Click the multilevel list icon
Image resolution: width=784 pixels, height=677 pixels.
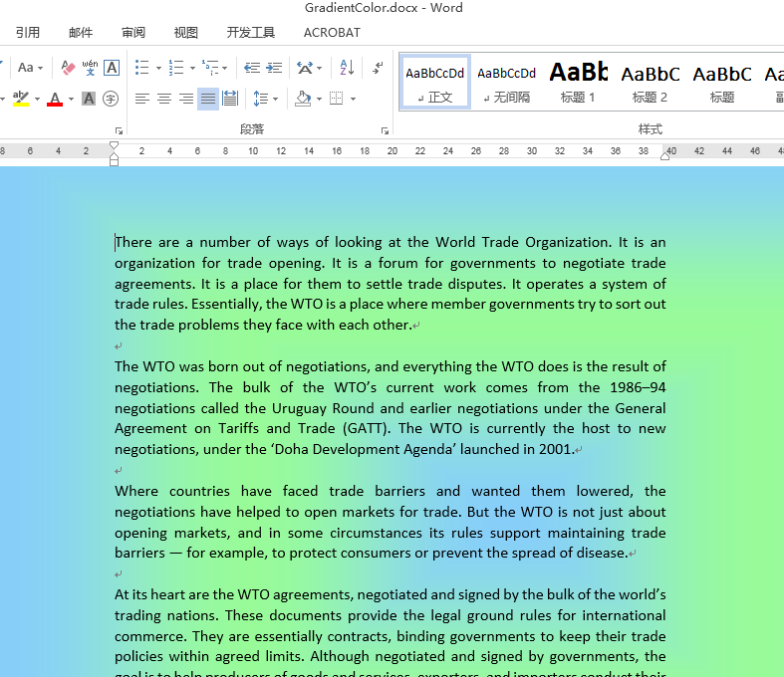coord(210,68)
